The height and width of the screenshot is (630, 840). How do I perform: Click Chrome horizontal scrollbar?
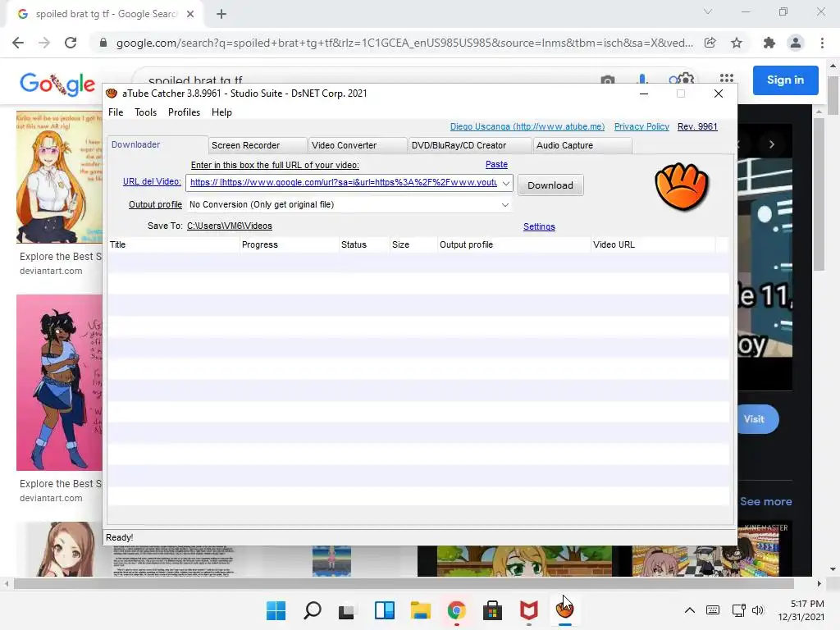(x=404, y=583)
